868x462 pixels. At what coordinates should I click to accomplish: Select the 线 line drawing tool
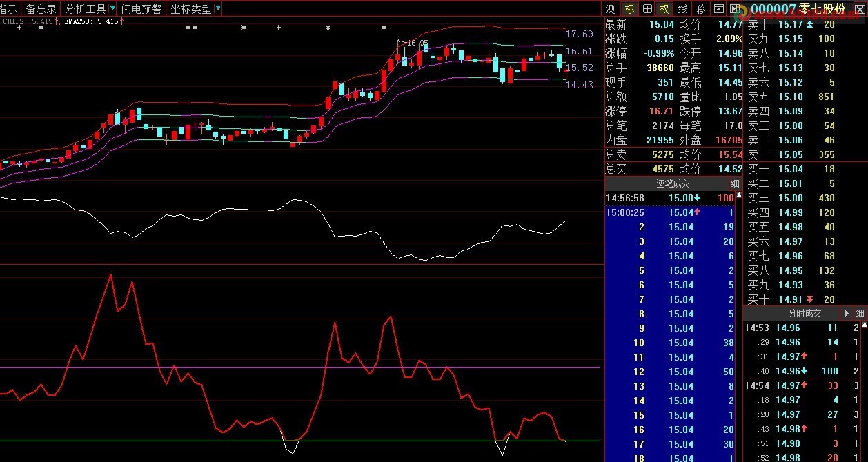[682, 9]
